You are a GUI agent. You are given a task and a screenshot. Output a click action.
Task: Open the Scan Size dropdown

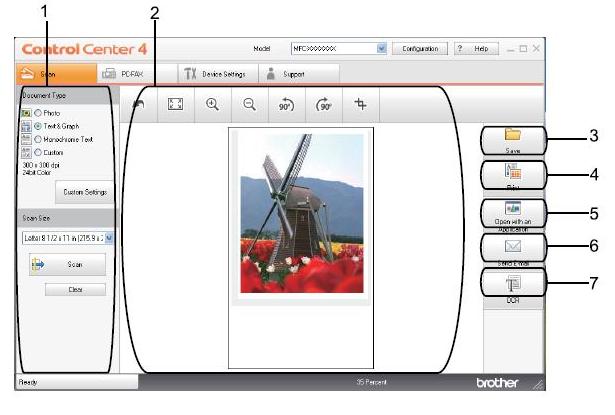[x=108, y=238]
